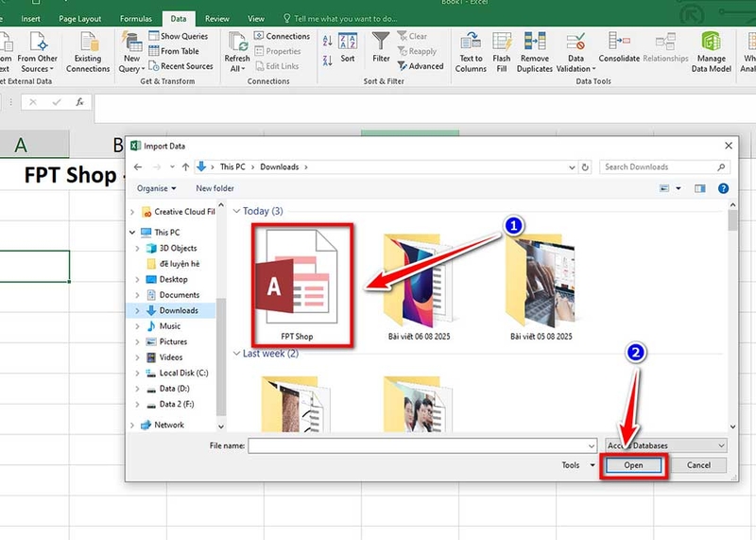The image size is (756, 540).
Task: Click the Cancel button
Action: pos(698,465)
